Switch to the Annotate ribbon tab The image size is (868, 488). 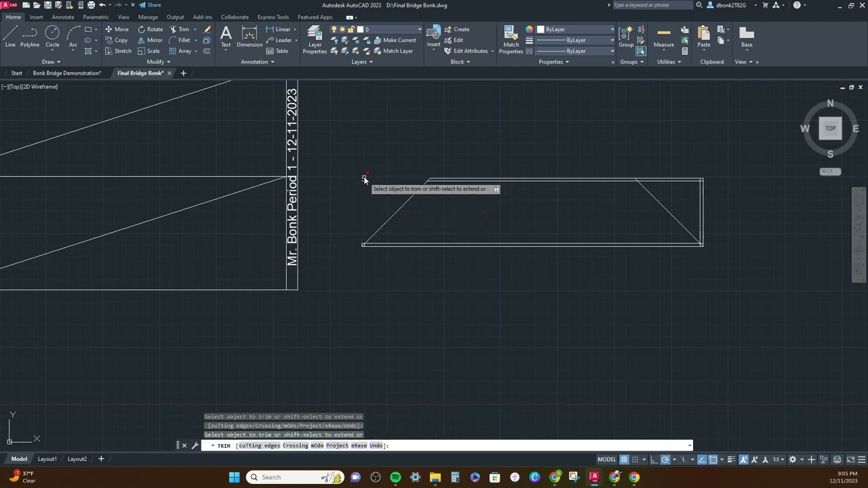pyautogui.click(x=63, y=17)
